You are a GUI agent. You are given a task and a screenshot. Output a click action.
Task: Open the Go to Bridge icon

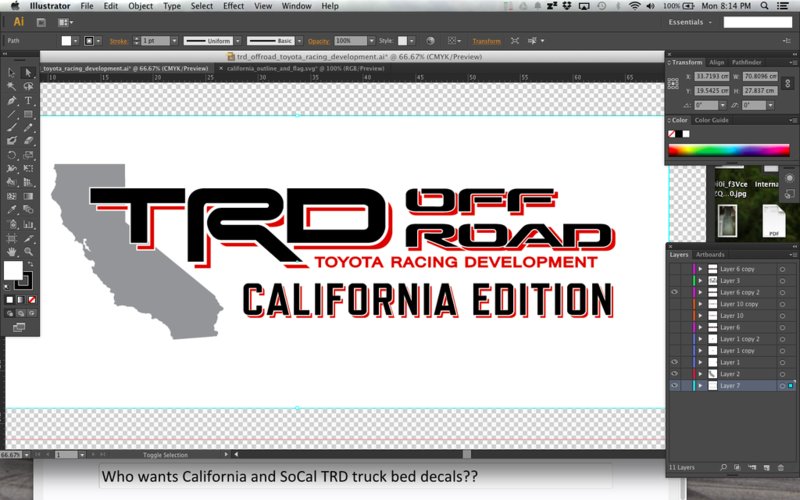(x=41, y=22)
